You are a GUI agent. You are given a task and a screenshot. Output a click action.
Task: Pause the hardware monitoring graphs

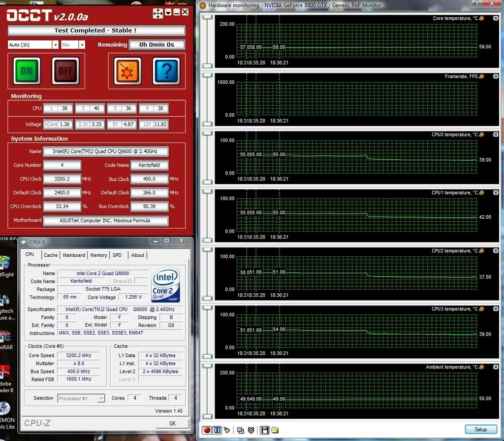click(217, 430)
